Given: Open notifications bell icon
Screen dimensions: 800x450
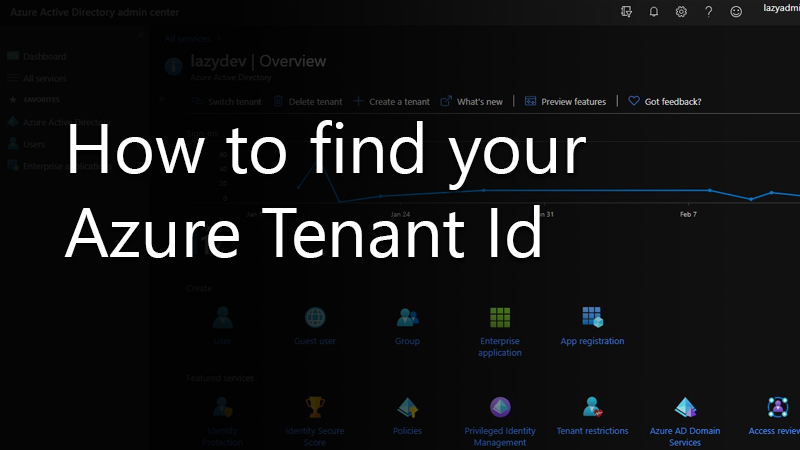Looking at the screenshot, I should [x=654, y=11].
